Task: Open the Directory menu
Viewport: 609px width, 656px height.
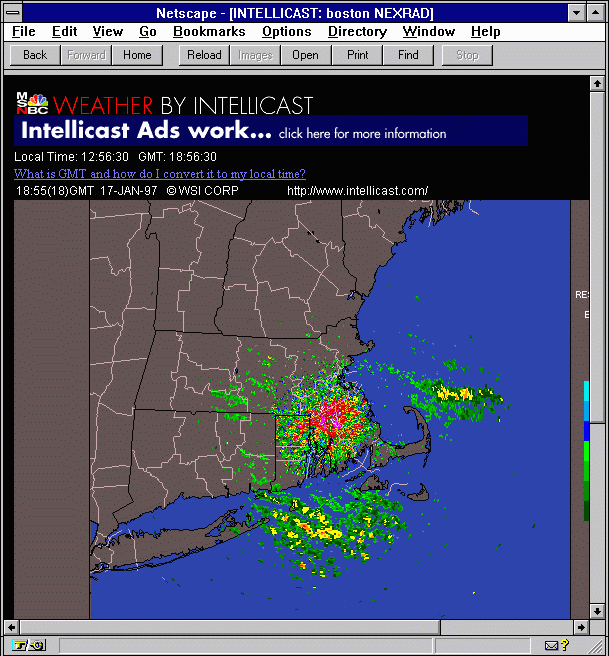Action: tap(357, 32)
